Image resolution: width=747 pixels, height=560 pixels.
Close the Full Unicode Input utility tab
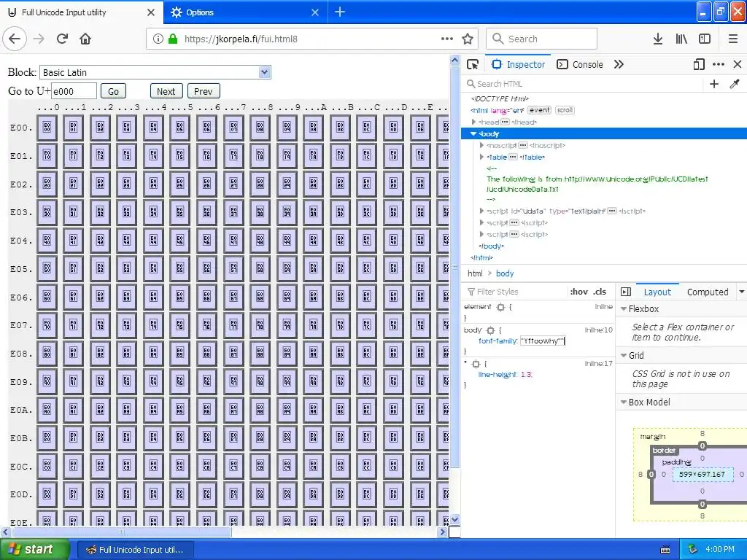click(150, 12)
